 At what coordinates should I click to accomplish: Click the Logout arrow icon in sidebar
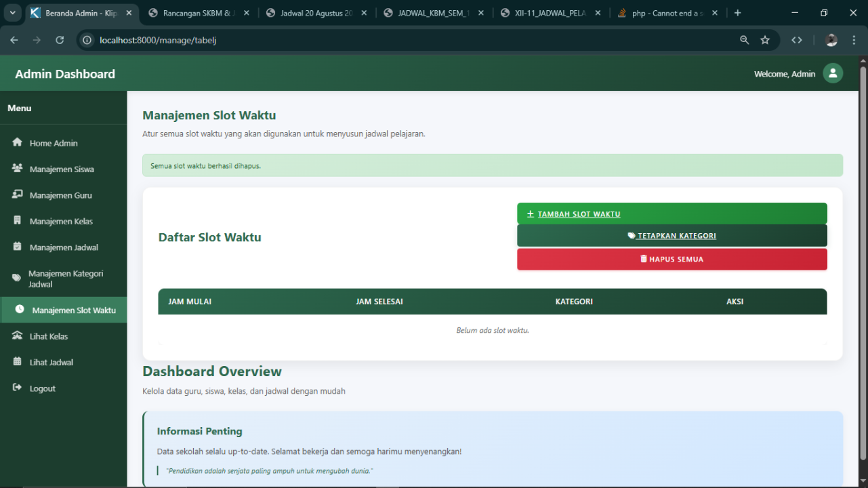tap(18, 388)
